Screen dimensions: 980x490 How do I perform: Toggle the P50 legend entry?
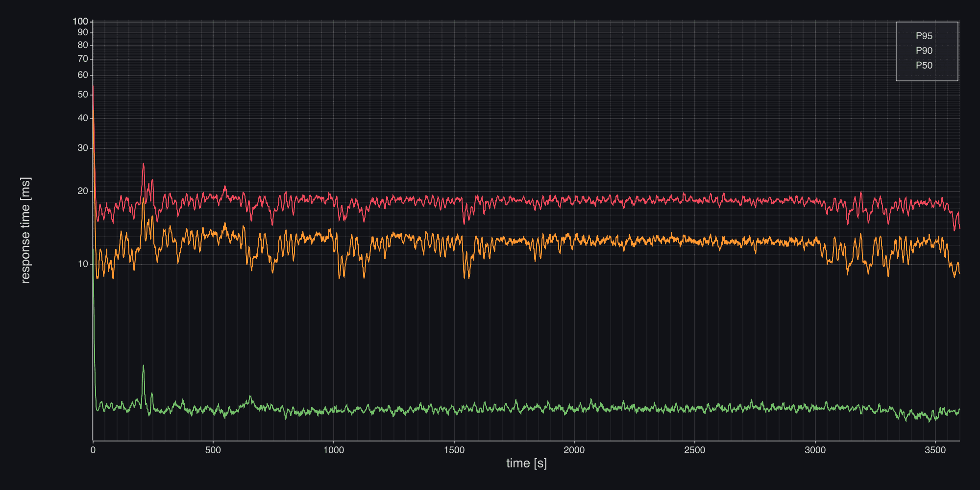pos(924,66)
